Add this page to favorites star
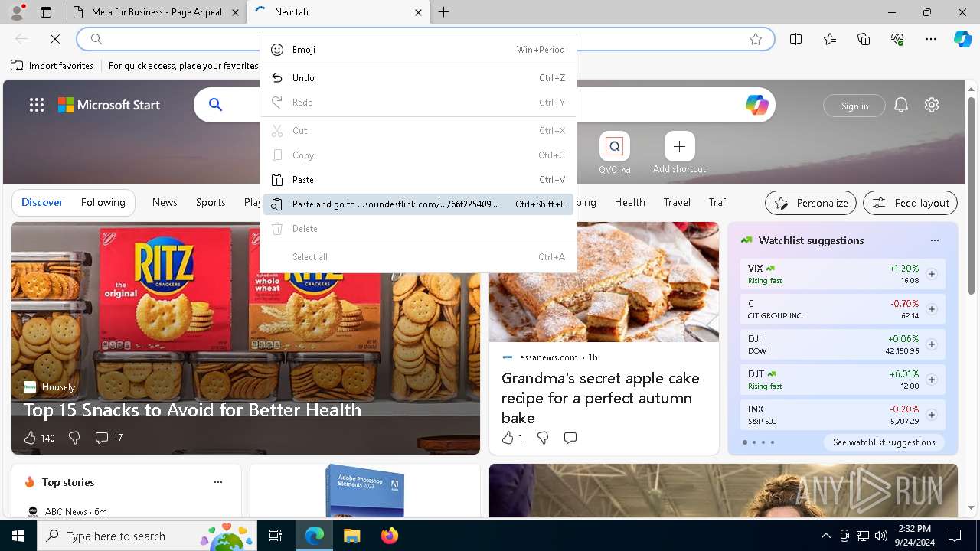980x551 pixels. (x=756, y=39)
